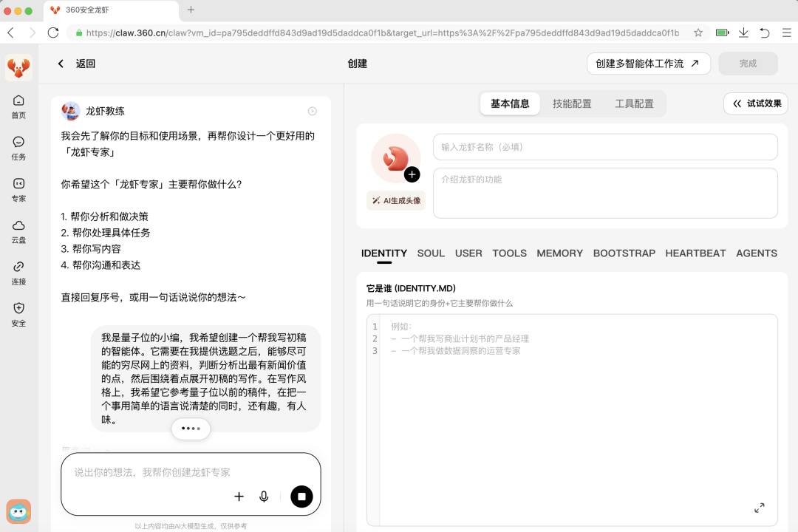Click the 它是谁 (IDENTITY.MD) heading
This screenshot has width=798, height=532.
click(411, 288)
